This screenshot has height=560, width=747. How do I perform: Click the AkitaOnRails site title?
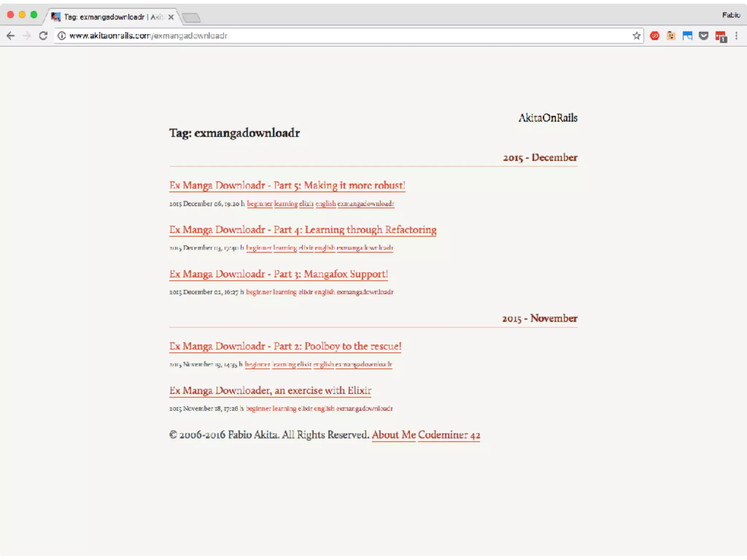(547, 118)
